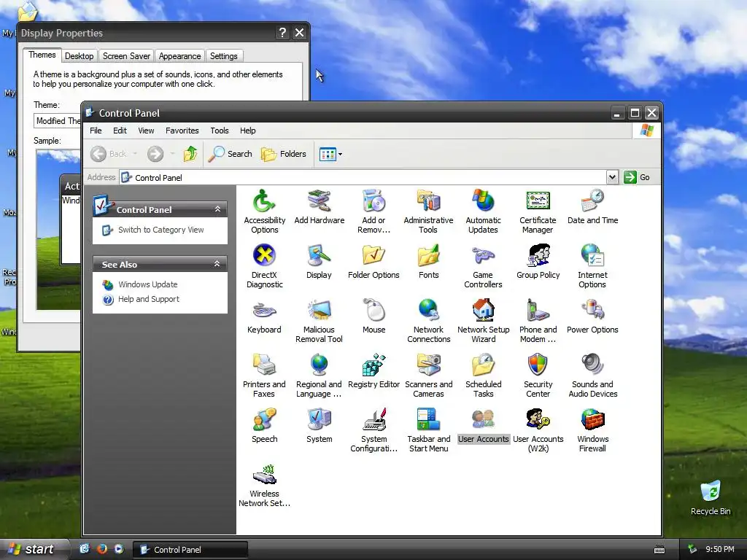Switch to Desktop tab in Display Properties
This screenshot has width=747, height=560.
click(79, 56)
